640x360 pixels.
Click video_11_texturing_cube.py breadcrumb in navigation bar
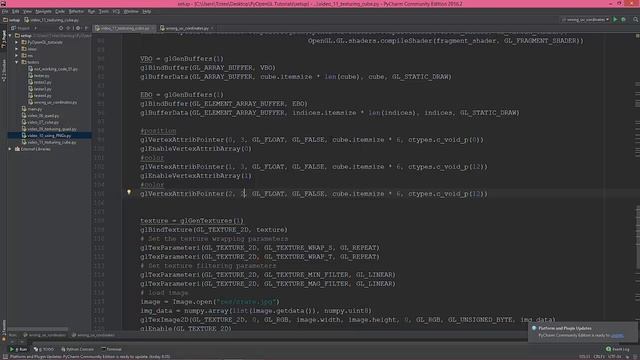point(51,20)
